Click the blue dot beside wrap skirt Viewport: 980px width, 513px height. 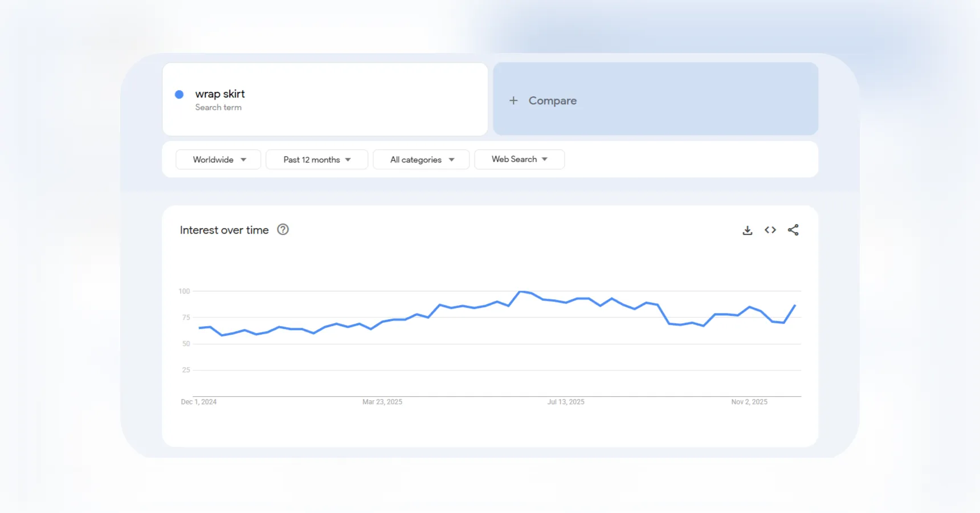pos(178,93)
